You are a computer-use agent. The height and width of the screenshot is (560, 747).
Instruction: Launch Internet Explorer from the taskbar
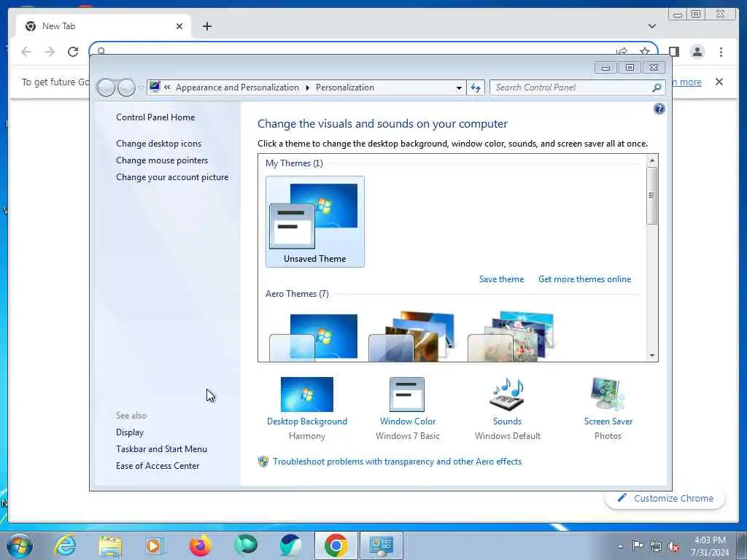(x=65, y=545)
